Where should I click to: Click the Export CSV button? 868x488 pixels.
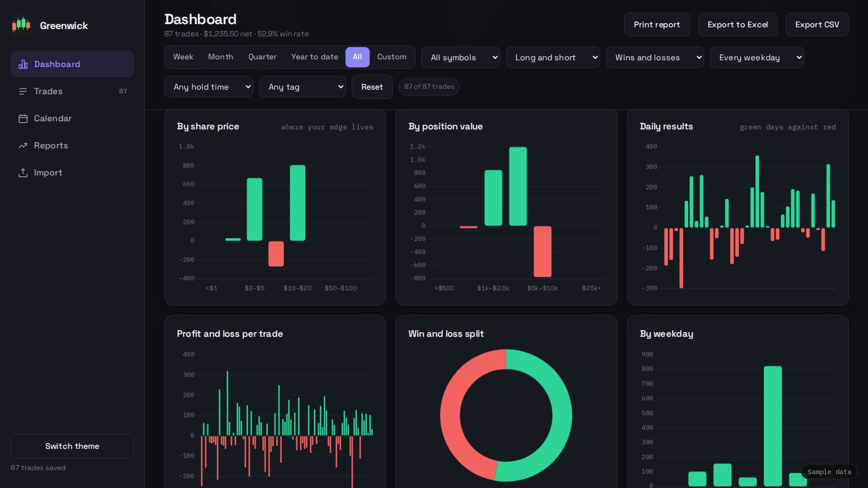tap(817, 24)
